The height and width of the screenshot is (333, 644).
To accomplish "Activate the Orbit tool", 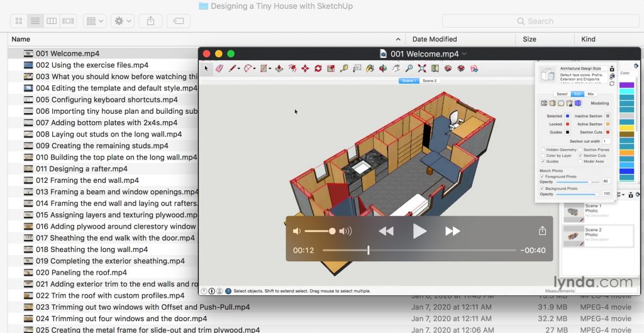I will (x=383, y=68).
